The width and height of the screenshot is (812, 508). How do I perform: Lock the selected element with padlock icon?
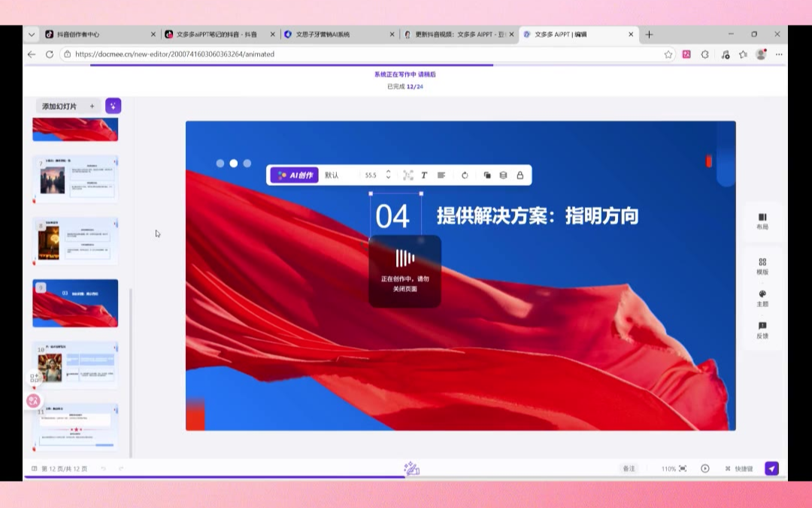click(x=520, y=175)
